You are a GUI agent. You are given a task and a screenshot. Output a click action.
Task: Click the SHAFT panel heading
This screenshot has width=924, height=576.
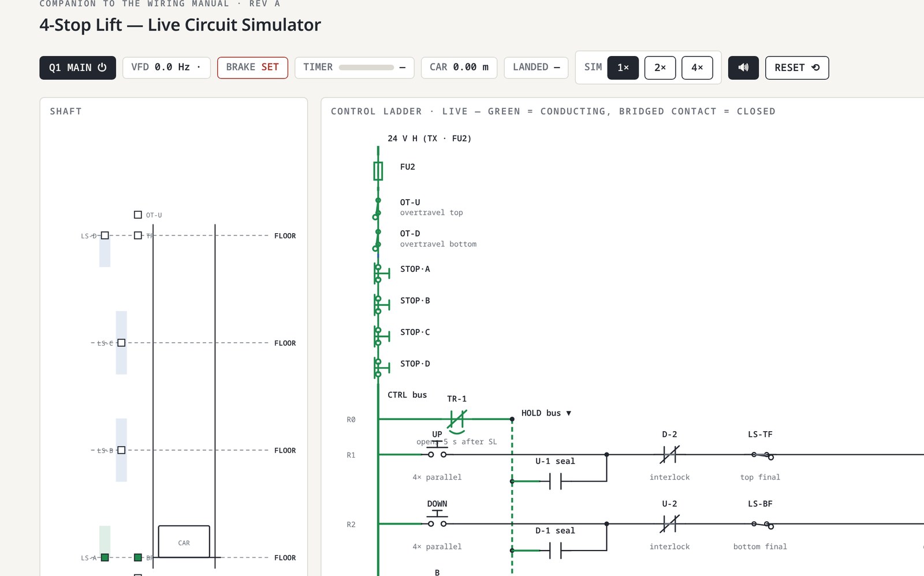[66, 111]
